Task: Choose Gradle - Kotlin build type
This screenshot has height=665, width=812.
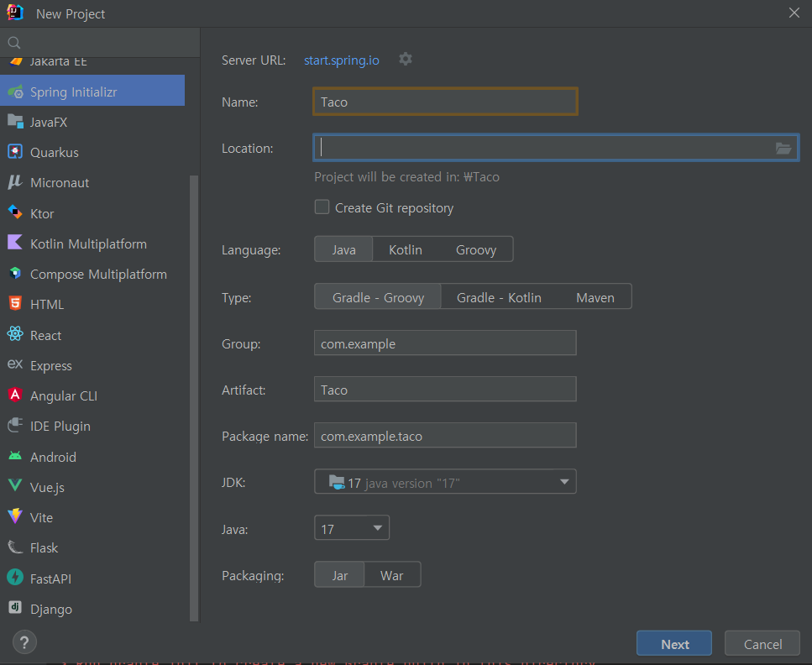Action: [x=499, y=297]
